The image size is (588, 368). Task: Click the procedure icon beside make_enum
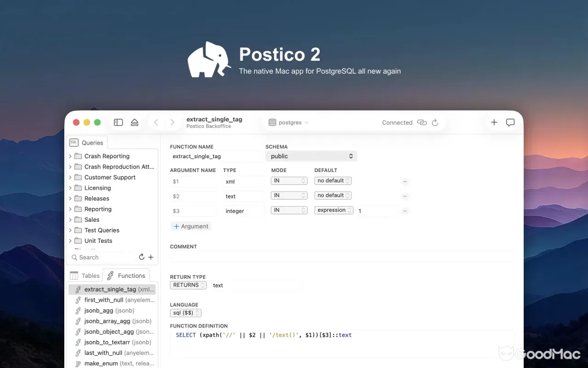78,363
